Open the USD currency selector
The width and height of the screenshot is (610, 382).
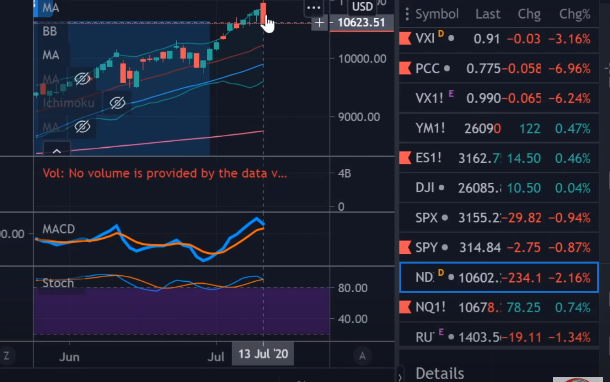[x=362, y=7]
